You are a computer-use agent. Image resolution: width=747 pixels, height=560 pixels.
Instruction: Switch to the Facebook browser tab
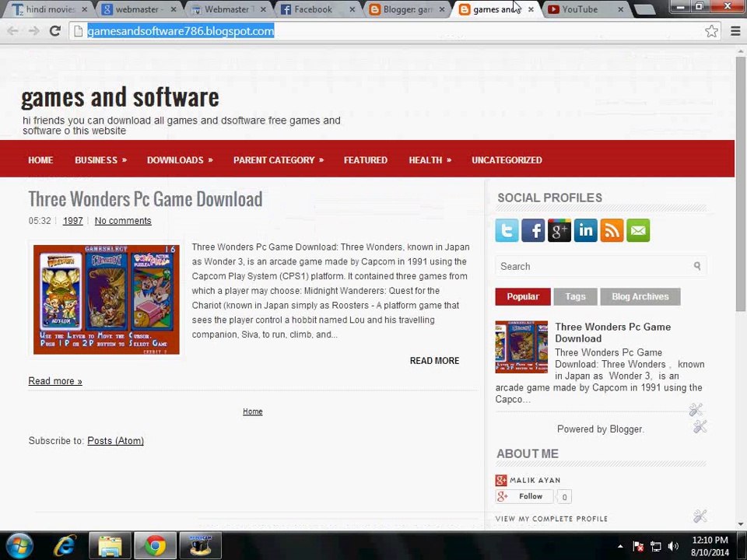[315, 9]
